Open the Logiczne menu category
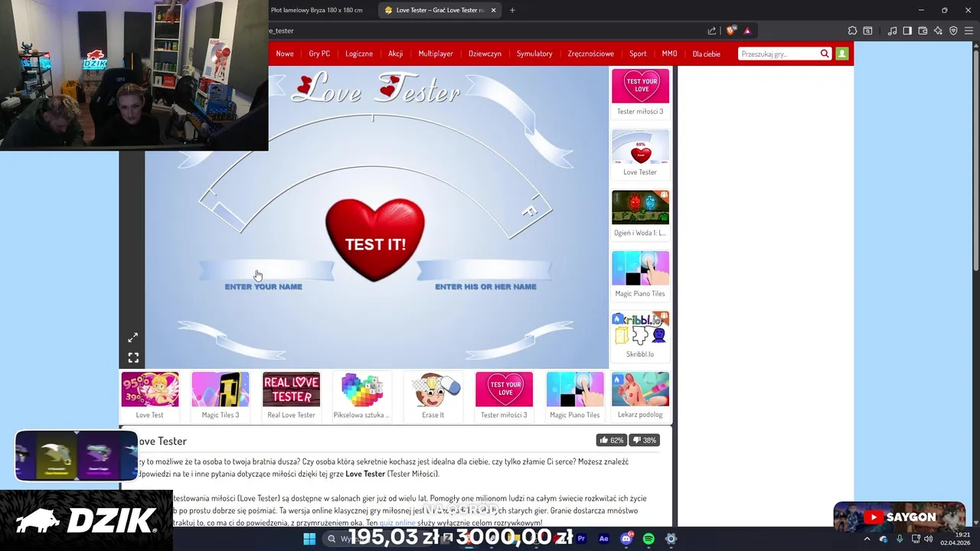The image size is (980, 551). point(359,54)
